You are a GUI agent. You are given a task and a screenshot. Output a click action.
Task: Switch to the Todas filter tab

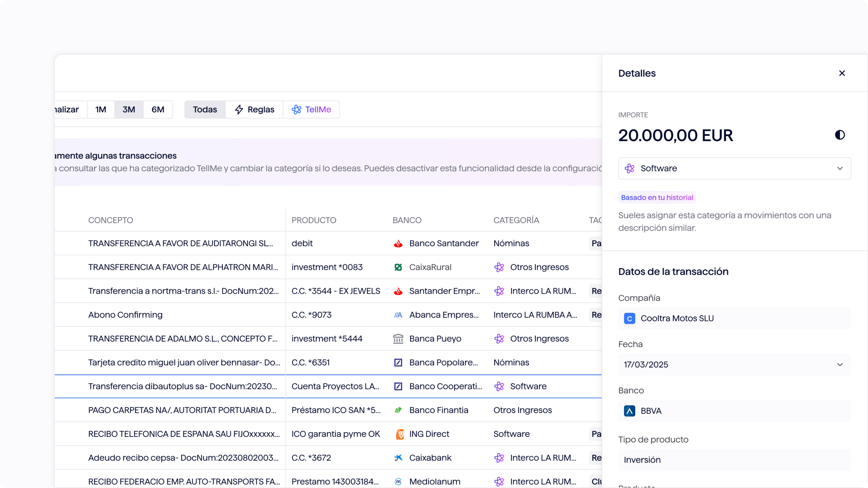[x=205, y=109]
